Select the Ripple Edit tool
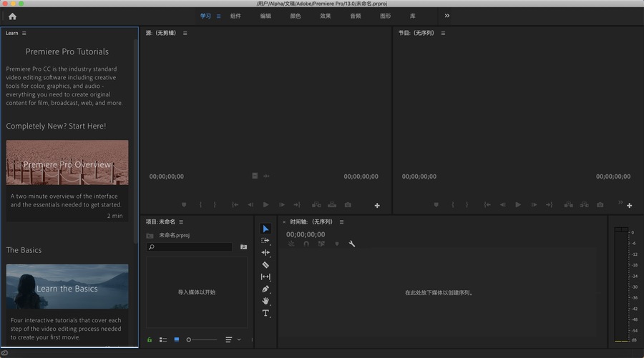The image size is (644, 358). tap(265, 253)
